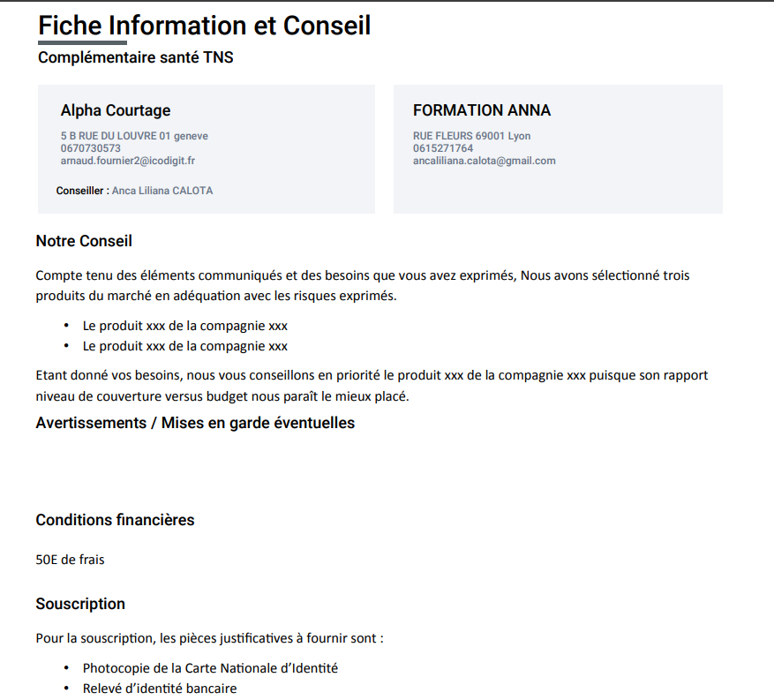Click the 'Relevé d'identité bancaire' bullet item
Image resolution: width=774 pixels, height=700 pixels.
[160, 689]
